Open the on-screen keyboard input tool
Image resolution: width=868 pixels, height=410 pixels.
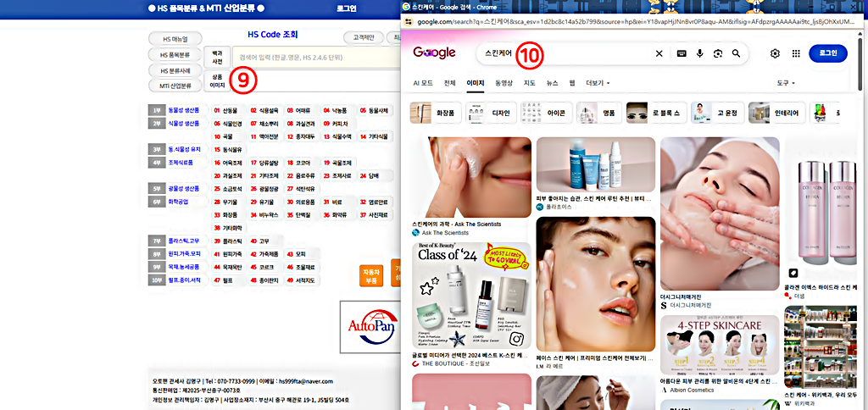pyautogui.click(x=682, y=53)
